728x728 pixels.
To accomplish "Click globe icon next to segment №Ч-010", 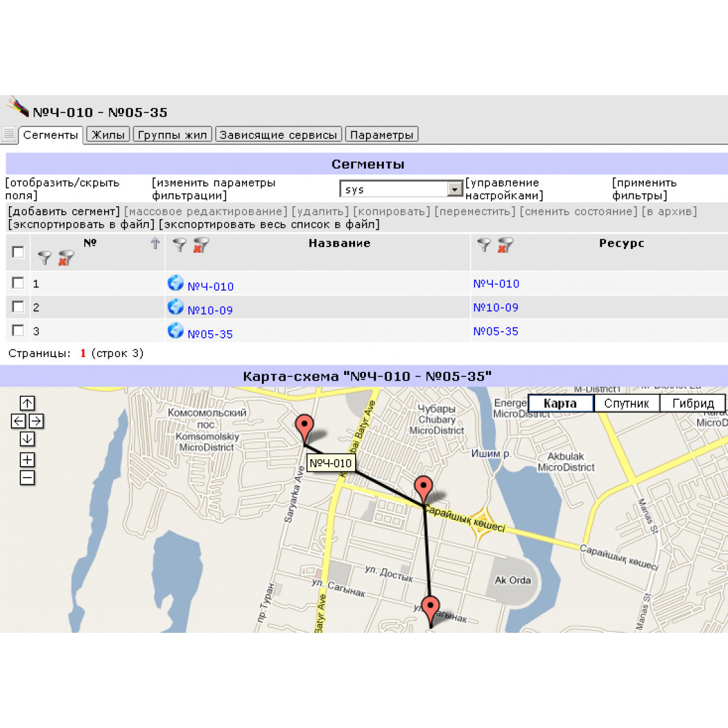I will [176, 283].
